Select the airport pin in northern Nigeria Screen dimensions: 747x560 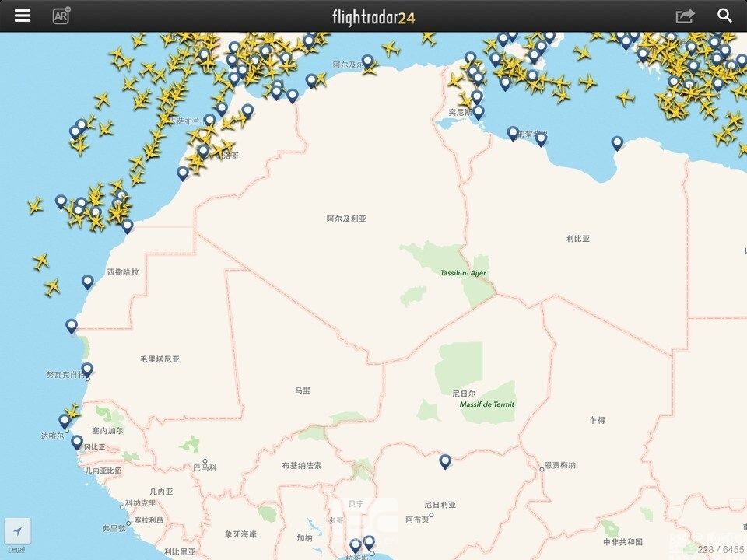pyautogui.click(x=445, y=461)
